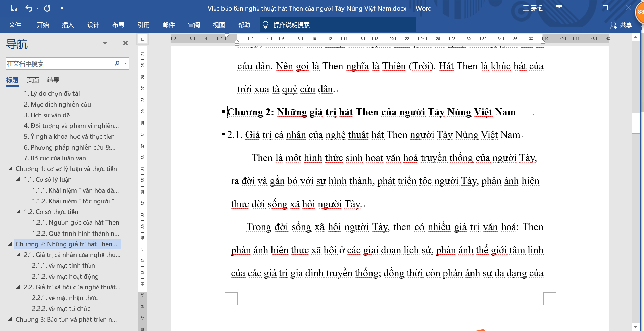Select the 页面 tab in navigation pane
644x331 pixels.
pyautogui.click(x=33, y=80)
